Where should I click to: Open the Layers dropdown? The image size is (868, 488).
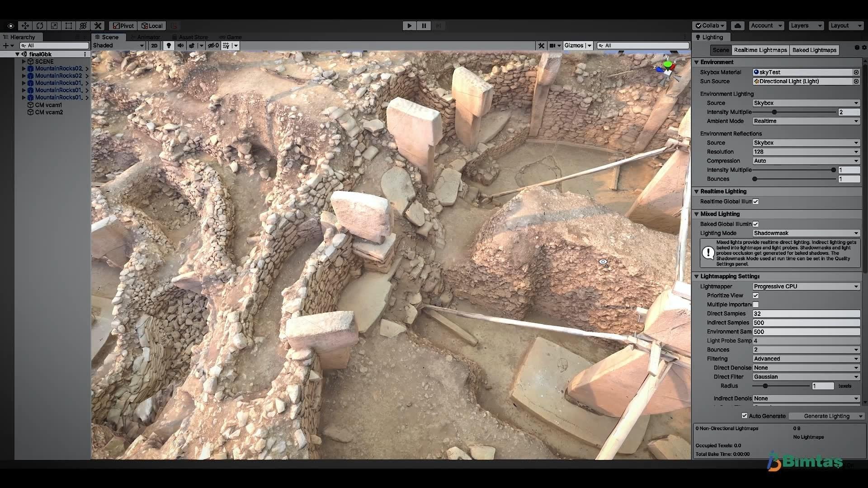(x=807, y=26)
